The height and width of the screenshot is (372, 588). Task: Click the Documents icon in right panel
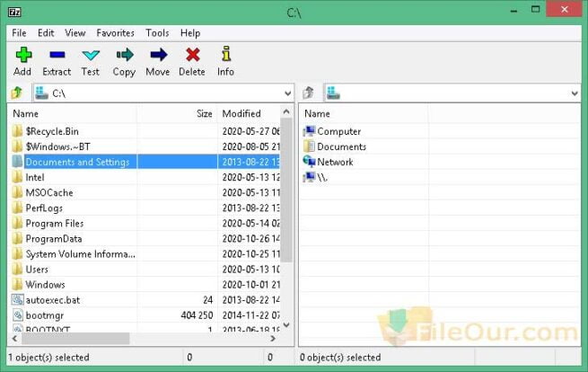click(309, 146)
